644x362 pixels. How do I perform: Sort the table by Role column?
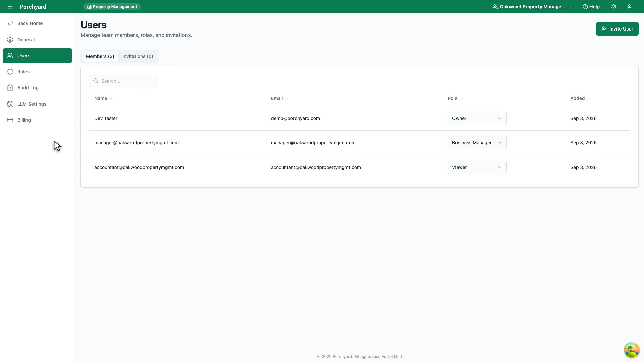[x=455, y=98]
